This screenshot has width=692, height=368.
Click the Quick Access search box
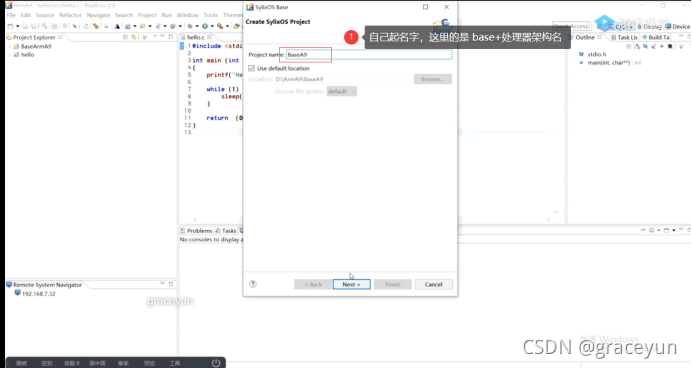[x=571, y=26]
